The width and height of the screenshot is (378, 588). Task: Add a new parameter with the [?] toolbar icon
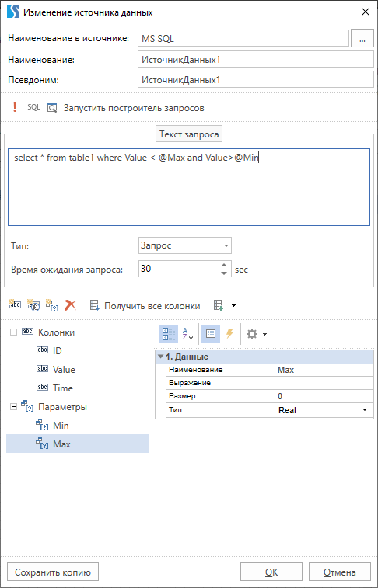51,305
